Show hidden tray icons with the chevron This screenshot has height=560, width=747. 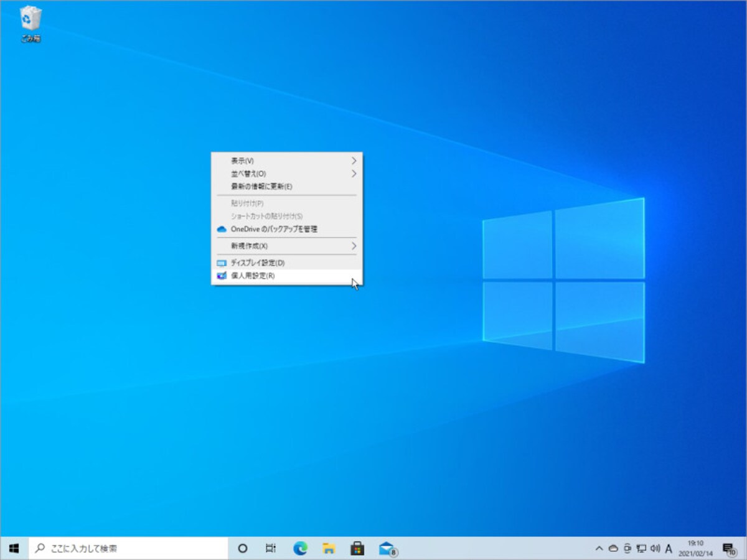(599, 549)
